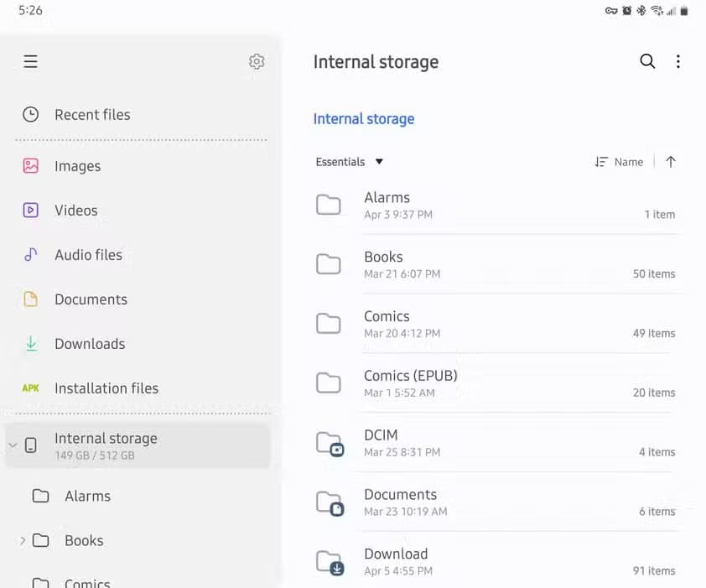Open Audio files from the sidebar

click(87, 255)
